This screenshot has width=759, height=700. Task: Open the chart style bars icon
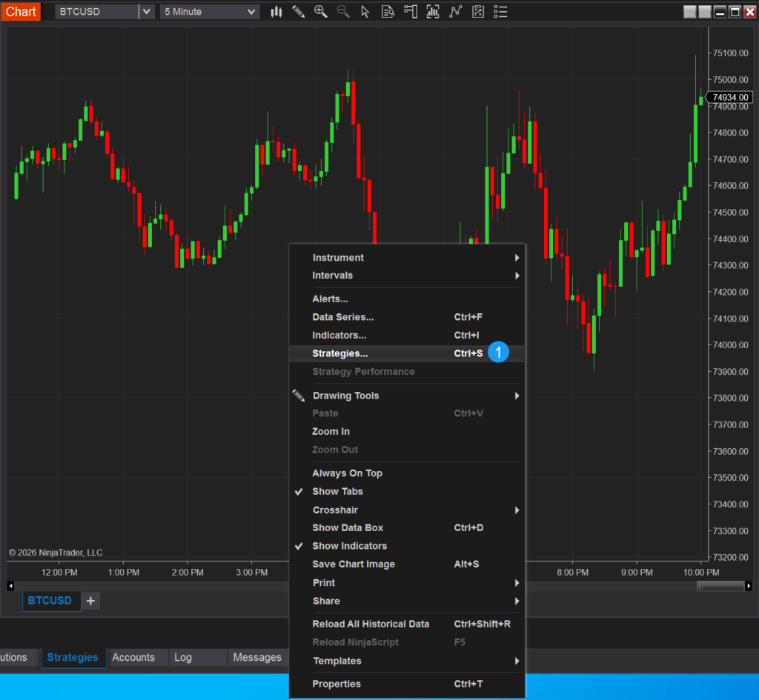coord(276,12)
